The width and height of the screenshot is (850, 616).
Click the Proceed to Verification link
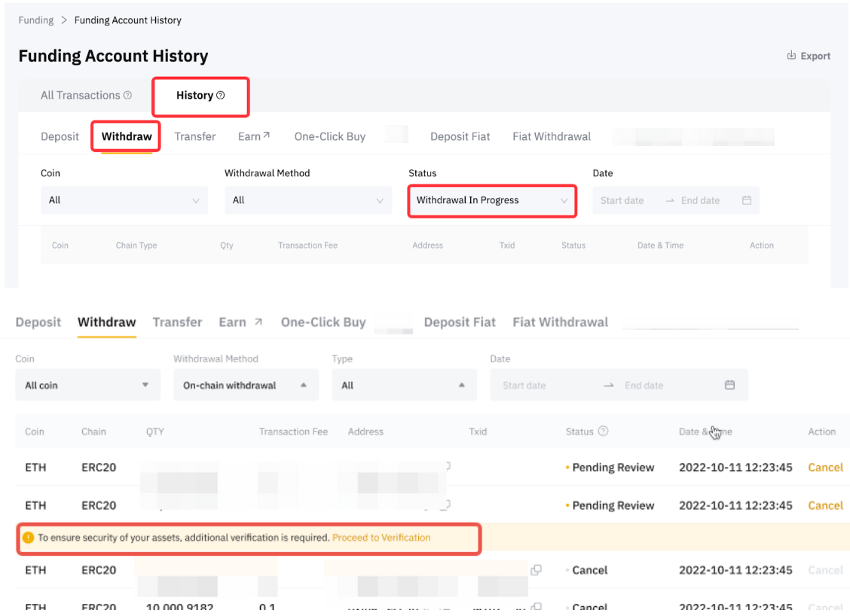click(381, 538)
